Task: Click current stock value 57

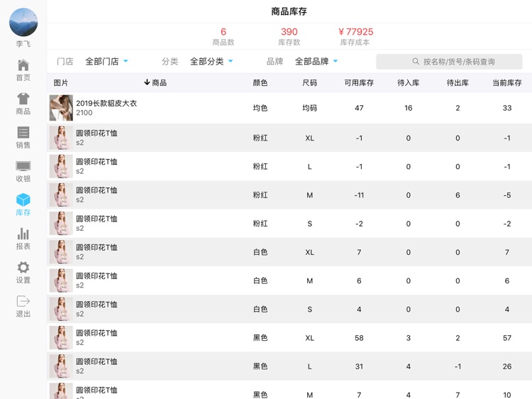Action: click(x=507, y=338)
